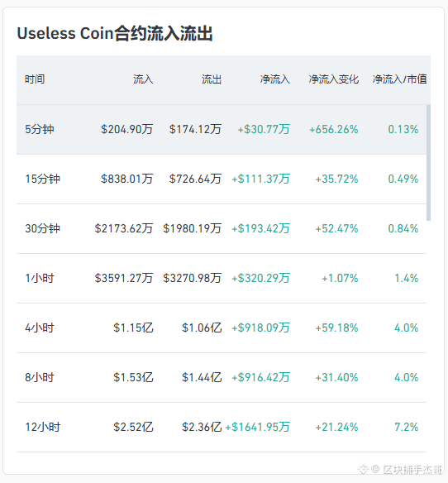The image size is (448, 483).
Task: Select the 5分钟 row
Action: [222, 129]
